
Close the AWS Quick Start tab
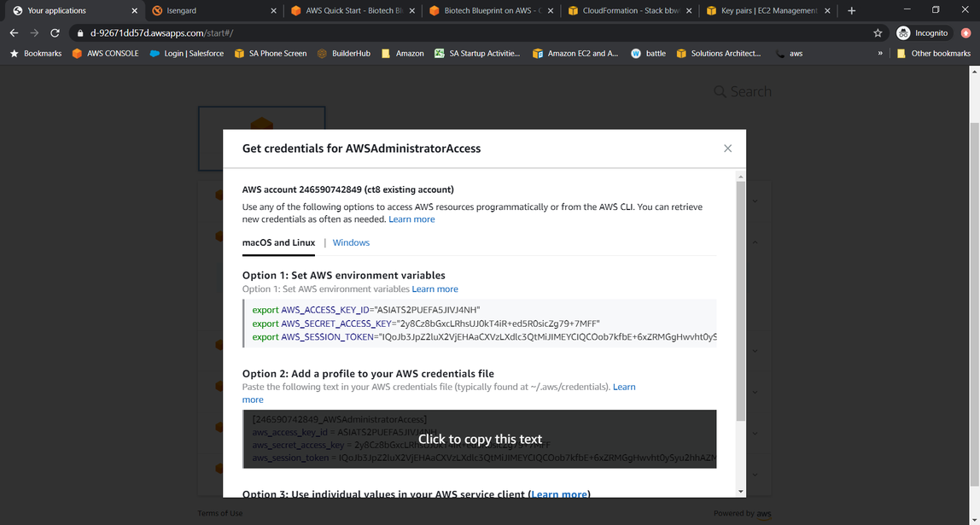point(411,10)
